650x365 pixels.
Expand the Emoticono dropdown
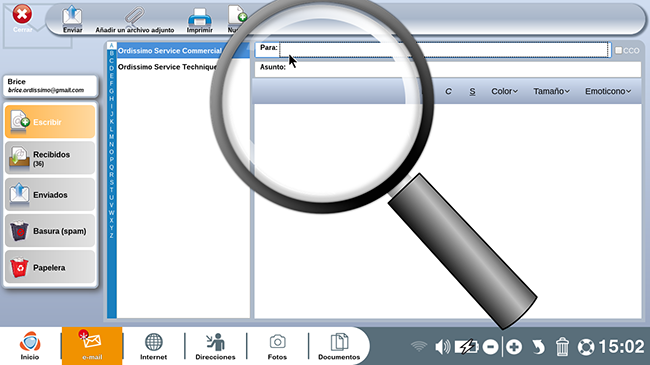point(608,91)
